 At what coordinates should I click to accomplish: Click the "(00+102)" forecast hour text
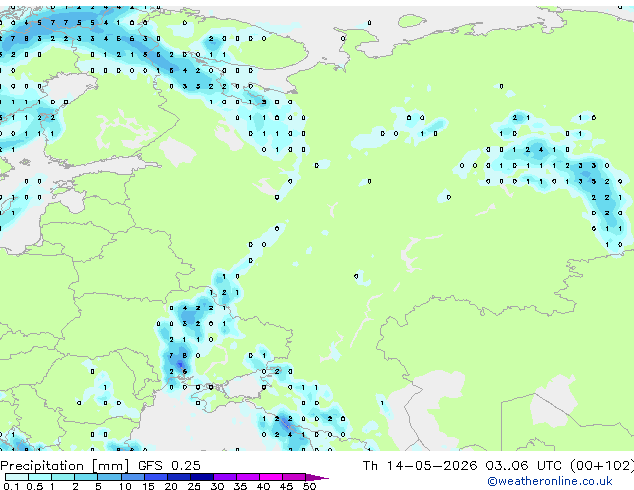[x=602, y=466]
